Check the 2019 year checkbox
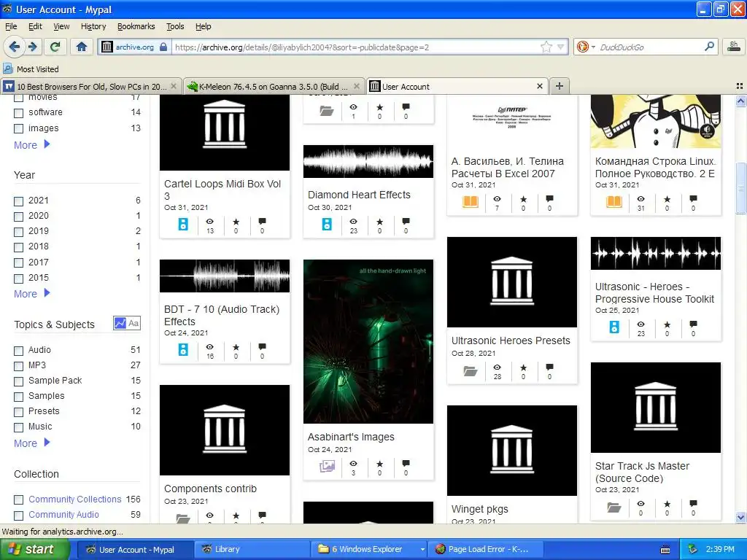The image size is (747, 560). (18, 232)
